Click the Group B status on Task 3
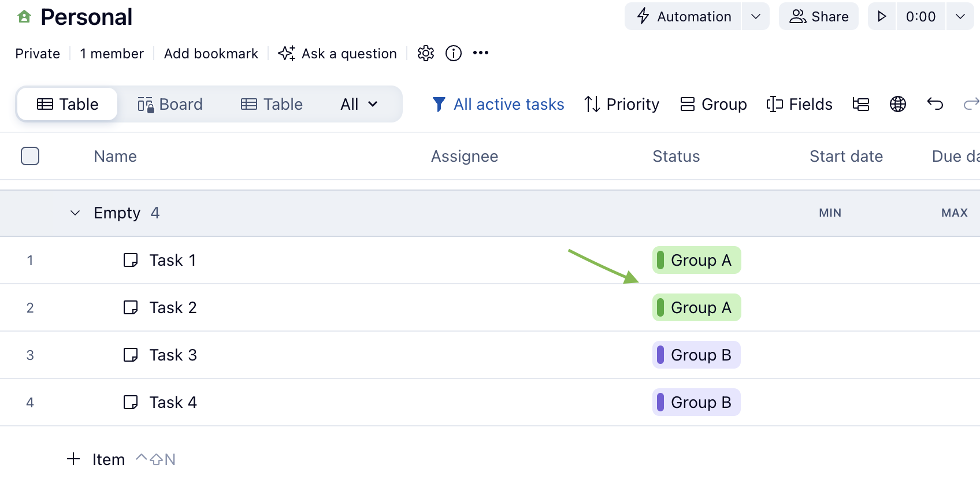The height and width of the screenshot is (483, 980). tap(696, 355)
